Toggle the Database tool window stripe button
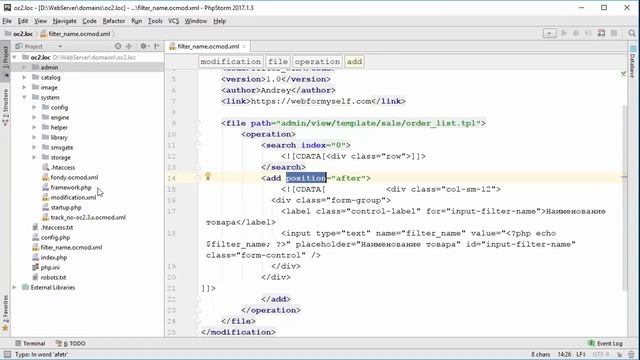Screen dimensions: 640x360 pos(633,61)
